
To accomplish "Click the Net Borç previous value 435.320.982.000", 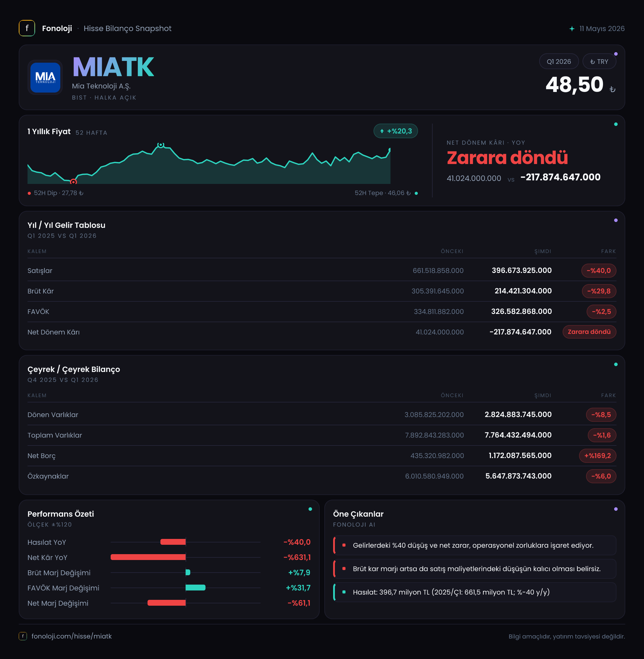I will tap(437, 456).
